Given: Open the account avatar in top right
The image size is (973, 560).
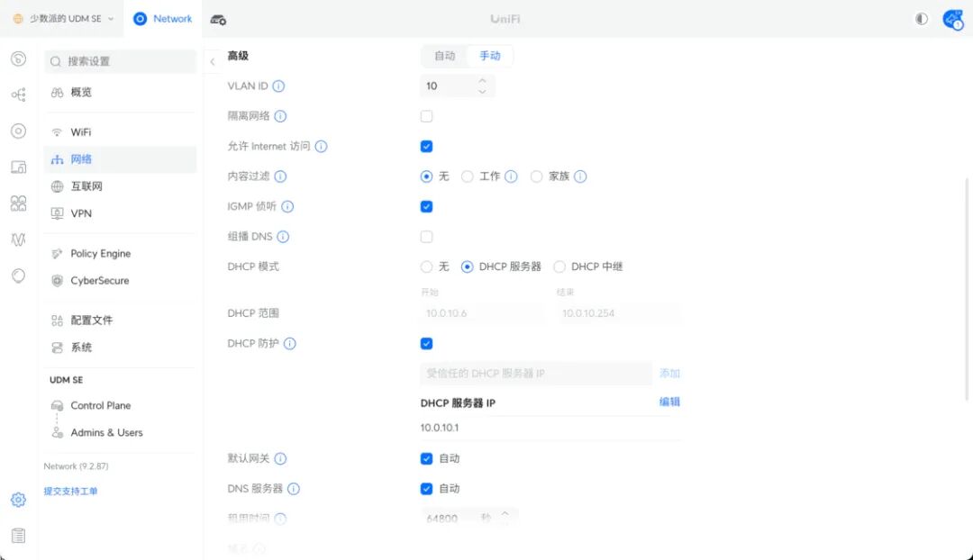Looking at the screenshot, I should click(x=952, y=19).
